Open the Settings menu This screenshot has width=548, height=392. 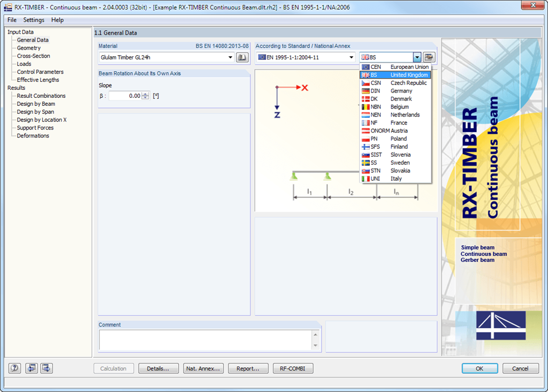(x=34, y=20)
